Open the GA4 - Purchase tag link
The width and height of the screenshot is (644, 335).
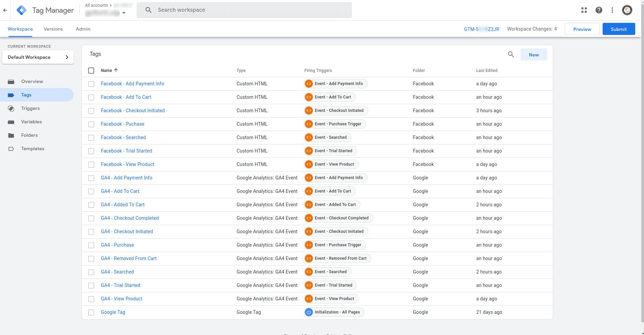tap(117, 245)
